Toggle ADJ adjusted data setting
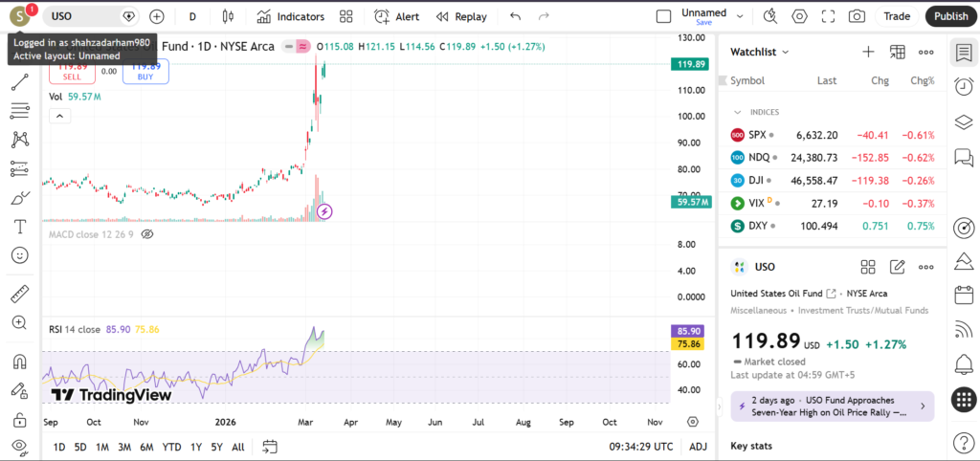This screenshot has height=461, width=980. (699, 447)
